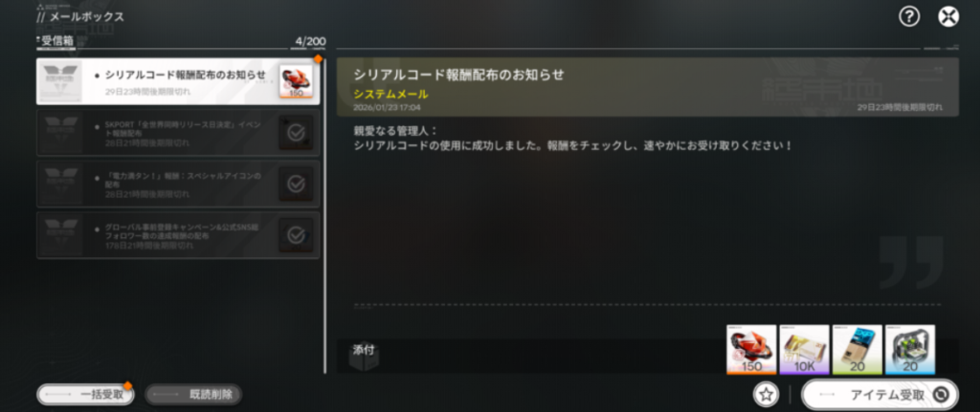Select the red 150 reward attachment
980x412 pixels.
coord(751,349)
